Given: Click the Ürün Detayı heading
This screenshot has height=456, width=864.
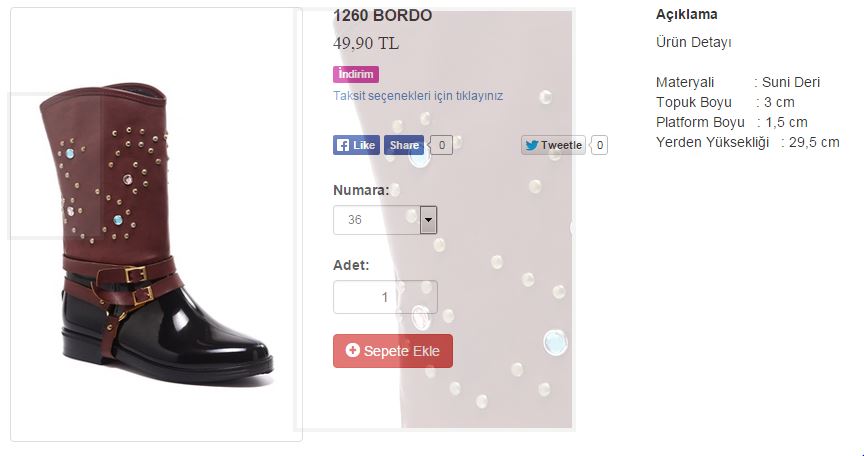Looking at the screenshot, I should coord(694,42).
